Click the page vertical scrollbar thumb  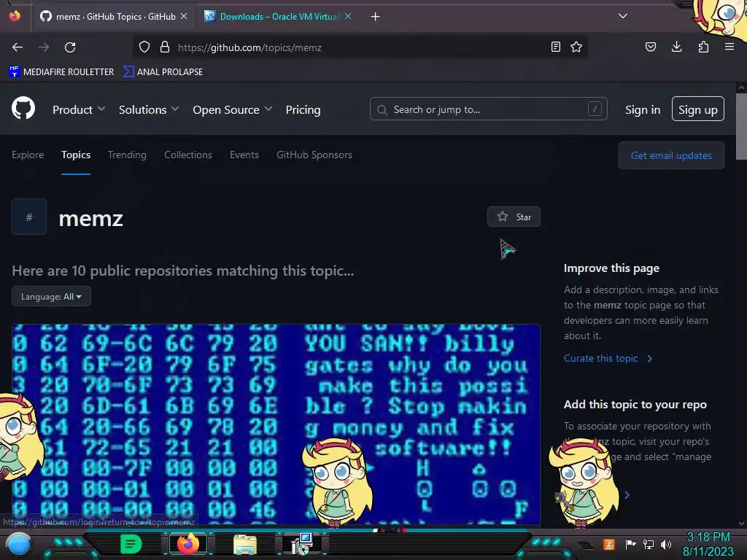click(741, 126)
